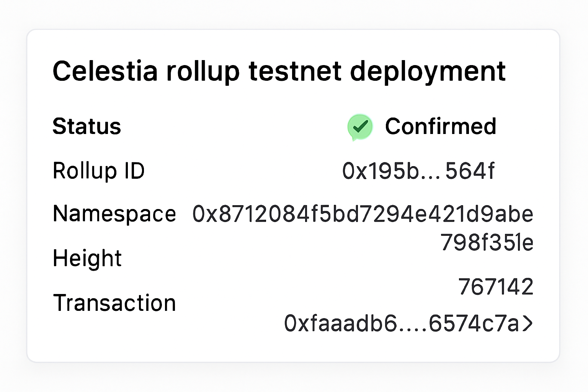The width and height of the screenshot is (588, 392).
Task: Click the Height label
Action: tap(87, 258)
